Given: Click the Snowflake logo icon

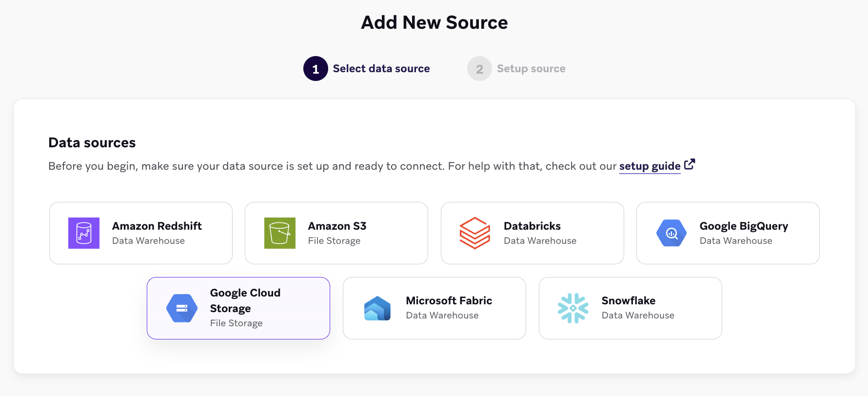Looking at the screenshot, I should pyautogui.click(x=573, y=308).
